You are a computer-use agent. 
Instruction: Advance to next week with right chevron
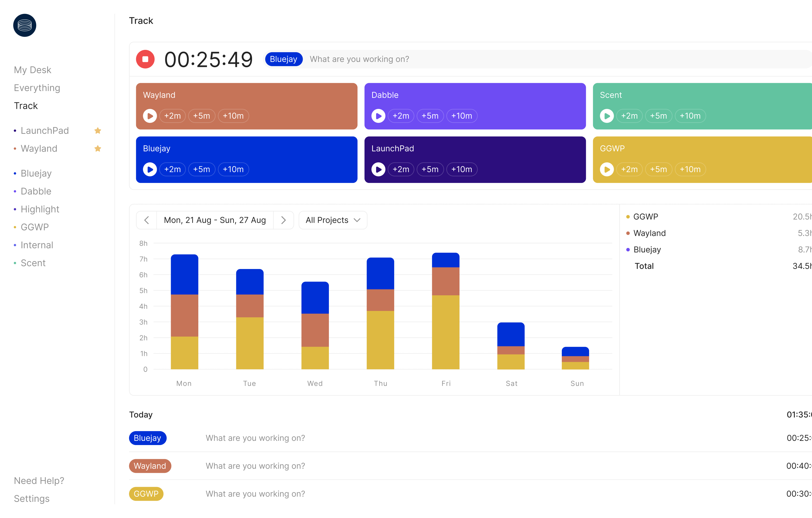click(283, 220)
